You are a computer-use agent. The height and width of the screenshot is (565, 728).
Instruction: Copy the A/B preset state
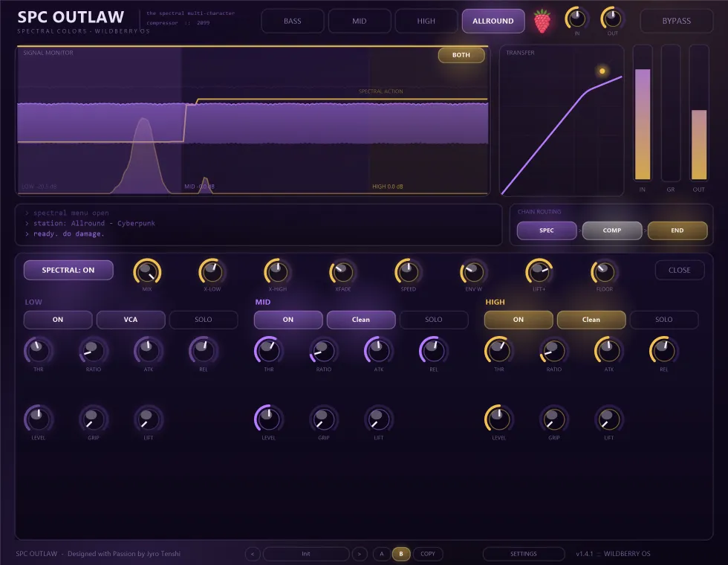click(x=428, y=554)
